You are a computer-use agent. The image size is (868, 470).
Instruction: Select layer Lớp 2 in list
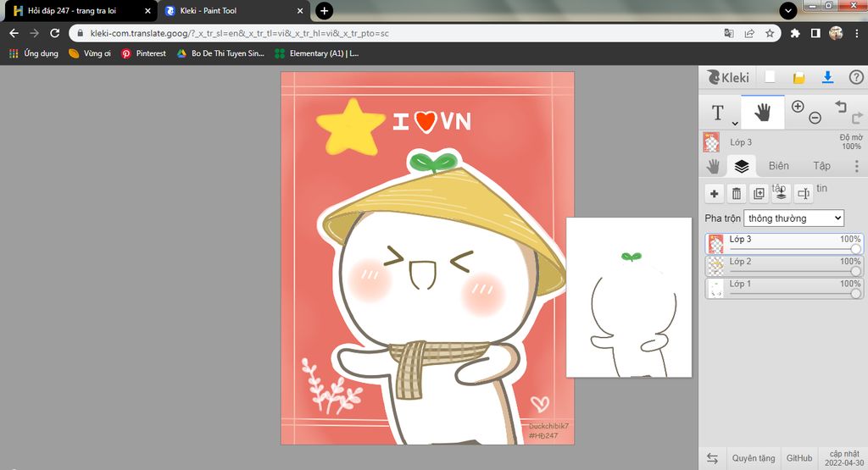(784, 266)
